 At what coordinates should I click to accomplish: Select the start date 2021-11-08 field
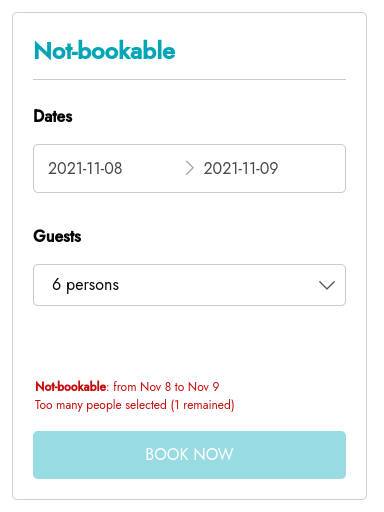85,168
